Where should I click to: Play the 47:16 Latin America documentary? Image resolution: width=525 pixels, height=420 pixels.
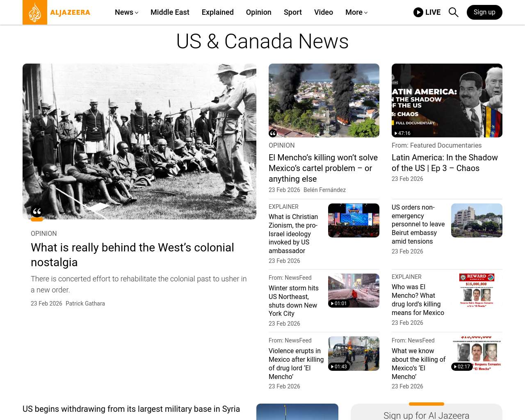[x=402, y=133]
